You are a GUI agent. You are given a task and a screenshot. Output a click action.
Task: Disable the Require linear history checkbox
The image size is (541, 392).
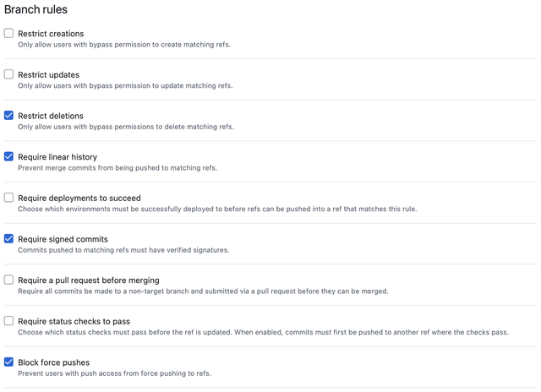tap(8, 156)
